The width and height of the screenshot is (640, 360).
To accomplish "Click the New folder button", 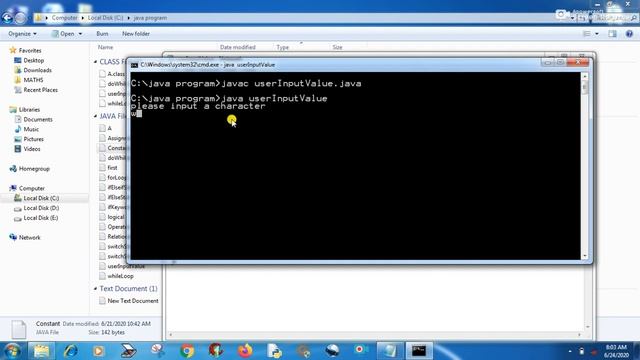I will (136, 34).
